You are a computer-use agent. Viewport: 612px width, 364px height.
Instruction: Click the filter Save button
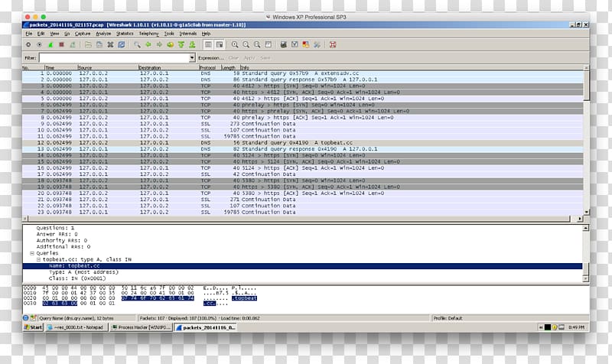265,58
